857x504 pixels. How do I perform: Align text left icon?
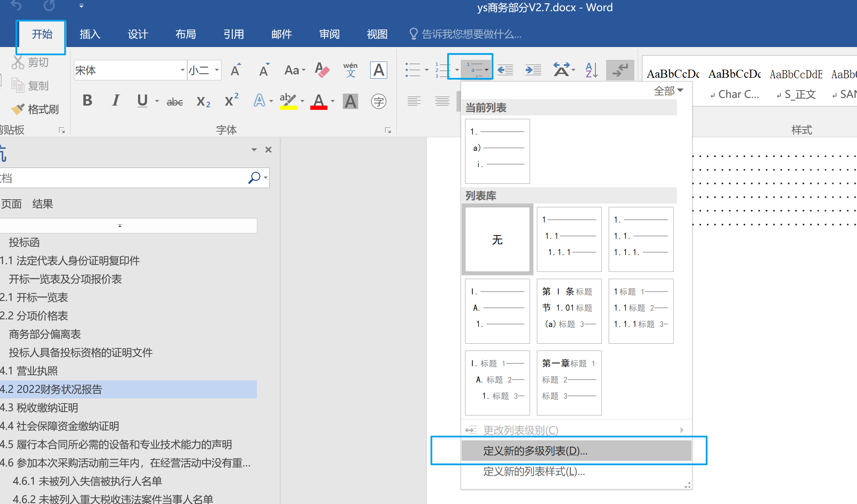414,101
